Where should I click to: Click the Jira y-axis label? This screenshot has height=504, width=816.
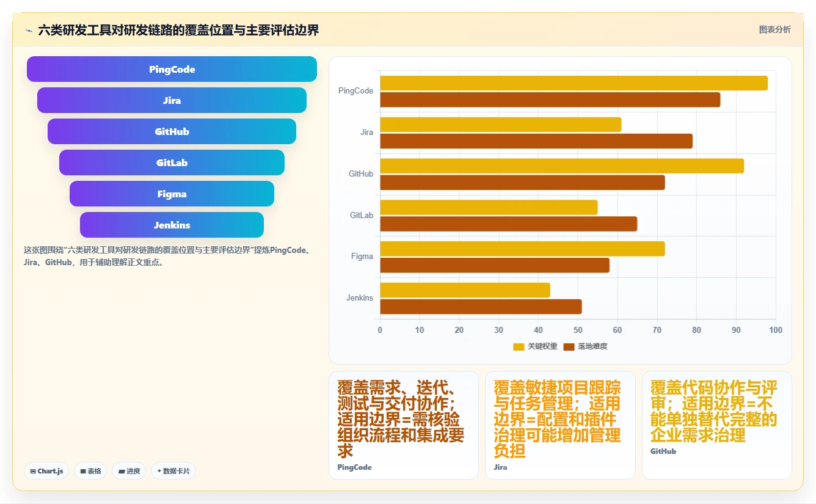[366, 133]
